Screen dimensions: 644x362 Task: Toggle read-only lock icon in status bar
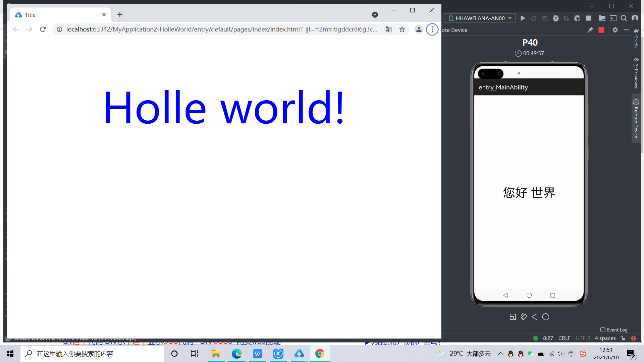click(623, 338)
